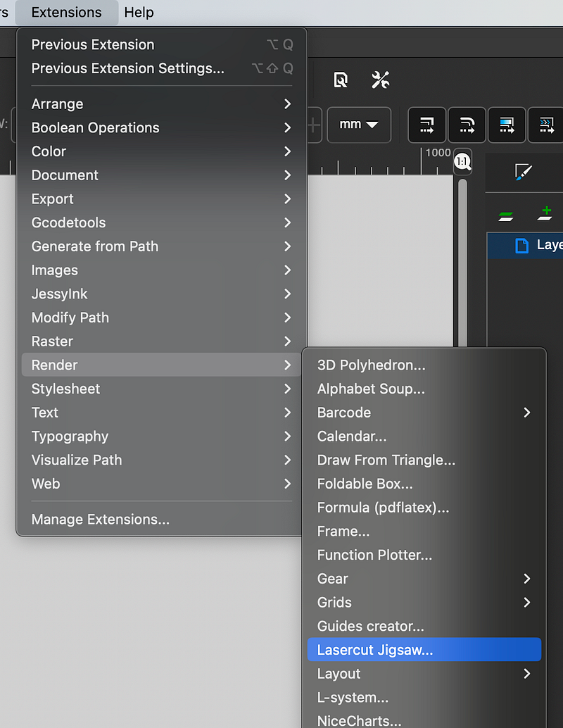Viewport: 563px width, 728px height.
Task: Open the Raster submenu
Action: (162, 341)
